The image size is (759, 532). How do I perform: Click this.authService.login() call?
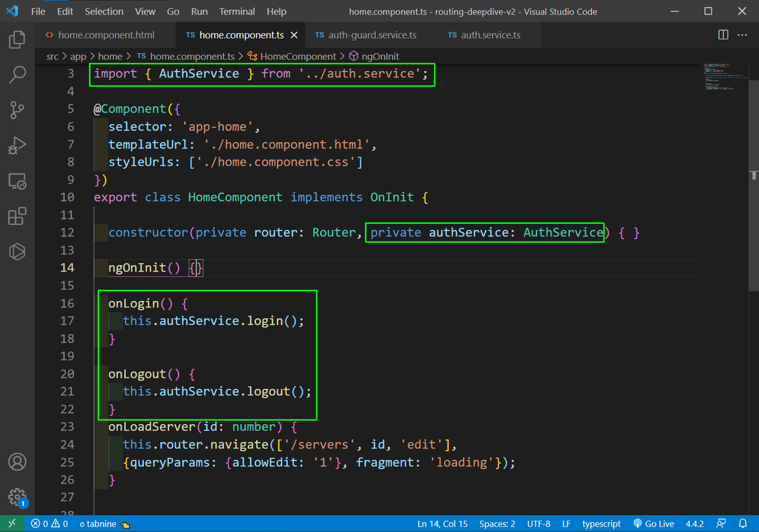(213, 321)
